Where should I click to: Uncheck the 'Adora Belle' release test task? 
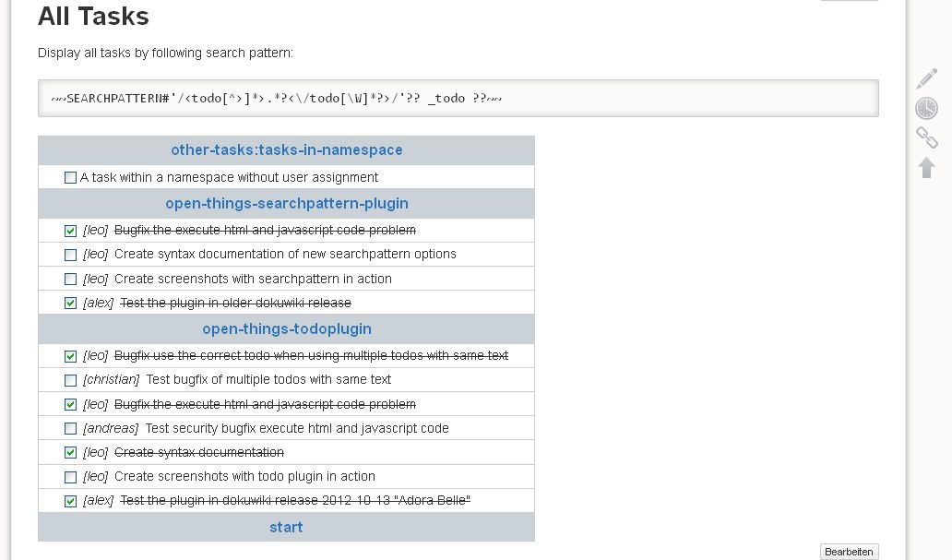click(71, 501)
